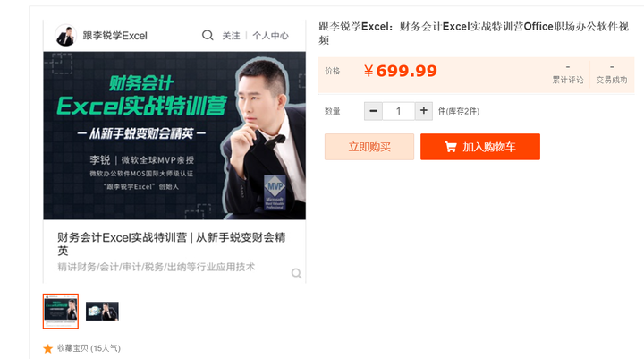Click the zoom magnifier icon under the product image
This screenshot has width=644, height=359.
coord(297,273)
